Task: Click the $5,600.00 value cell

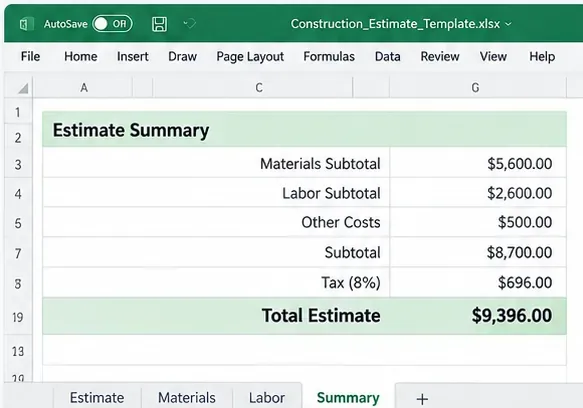Action: [x=478, y=163]
